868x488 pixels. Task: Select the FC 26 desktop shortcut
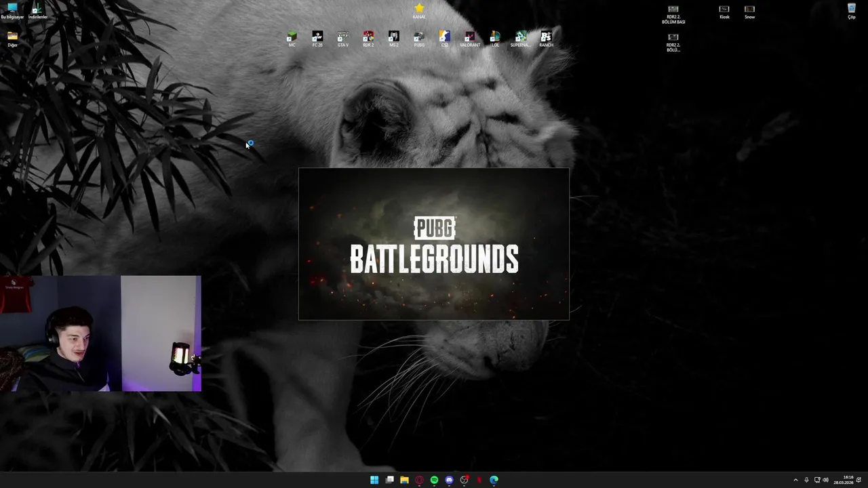pos(317,39)
